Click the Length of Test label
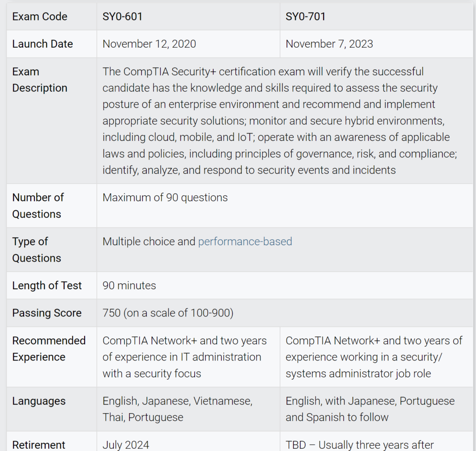 click(x=46, y=285)
